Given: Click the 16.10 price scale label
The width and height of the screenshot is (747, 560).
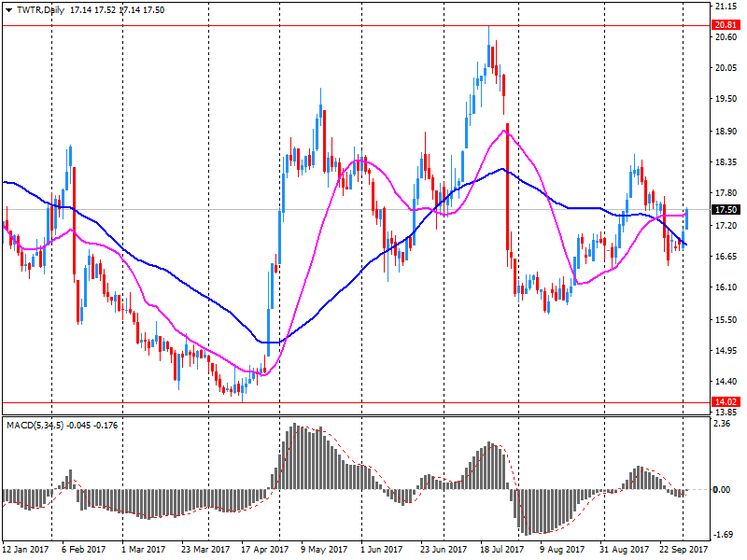Looking at the screenshot, I should (x=726, y=287).
